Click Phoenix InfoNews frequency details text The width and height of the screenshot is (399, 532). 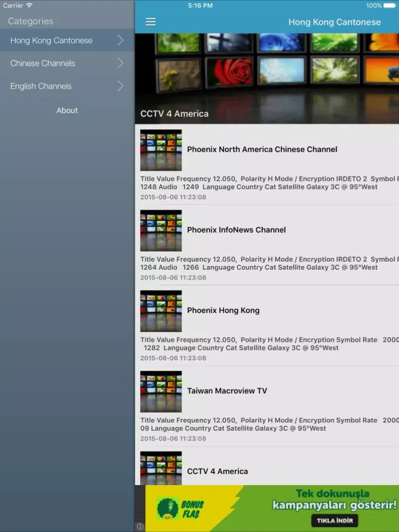click(270, 263)
